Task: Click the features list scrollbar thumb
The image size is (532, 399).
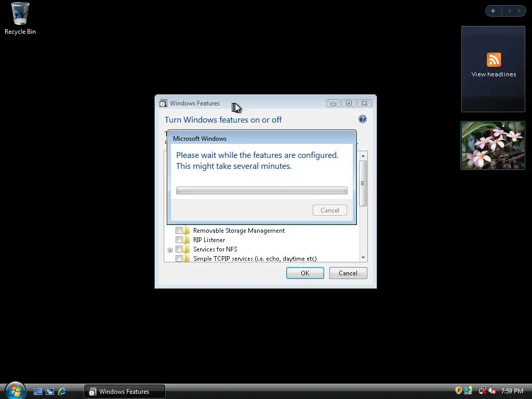Action: coord(363,183)
